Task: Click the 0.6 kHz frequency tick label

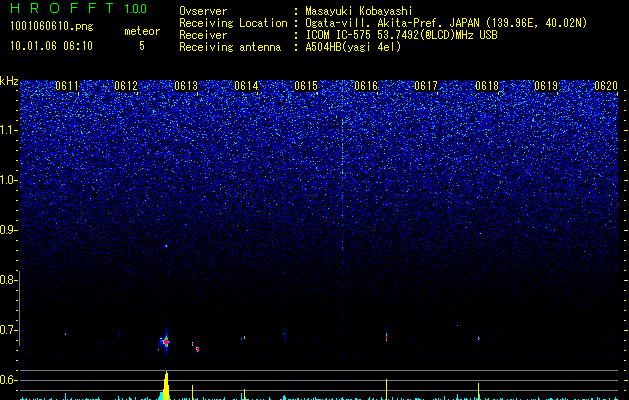Action: click(x=8, y=380)
